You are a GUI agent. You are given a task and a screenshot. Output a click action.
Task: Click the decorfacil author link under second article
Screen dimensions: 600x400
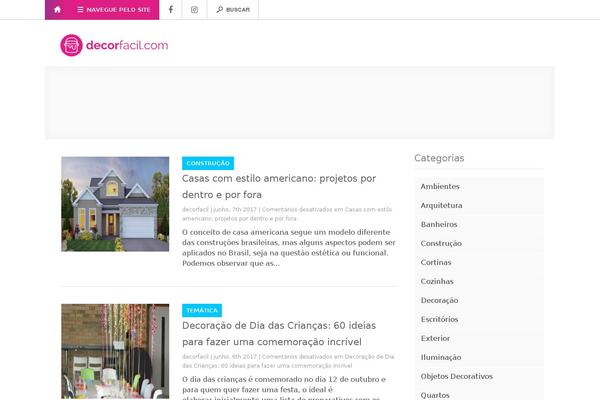click(195, 357)
